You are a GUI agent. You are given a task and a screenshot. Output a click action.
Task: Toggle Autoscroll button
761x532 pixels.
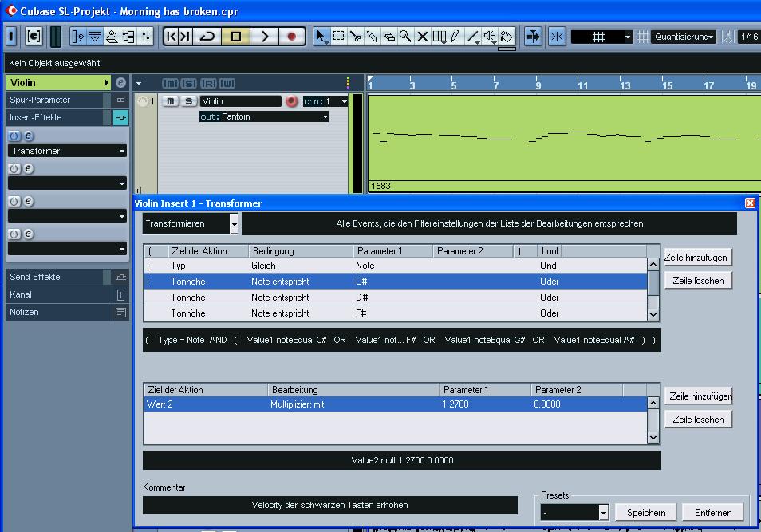(533, 37)
